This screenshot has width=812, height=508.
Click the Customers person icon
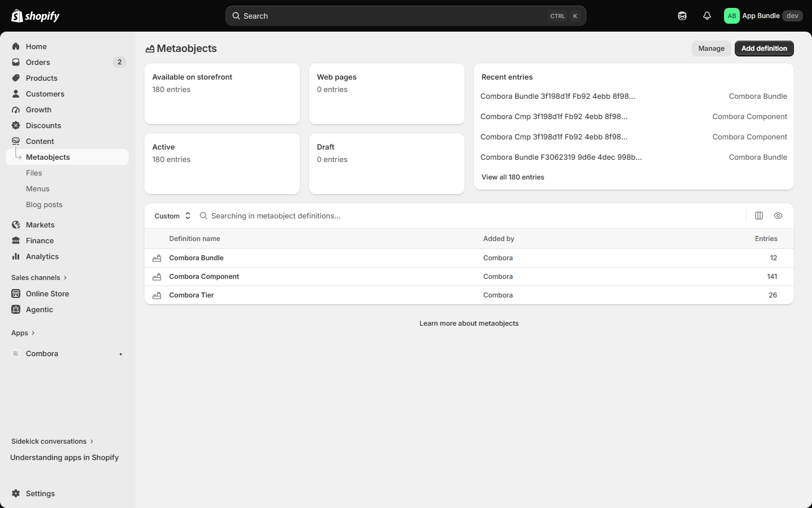16,94
